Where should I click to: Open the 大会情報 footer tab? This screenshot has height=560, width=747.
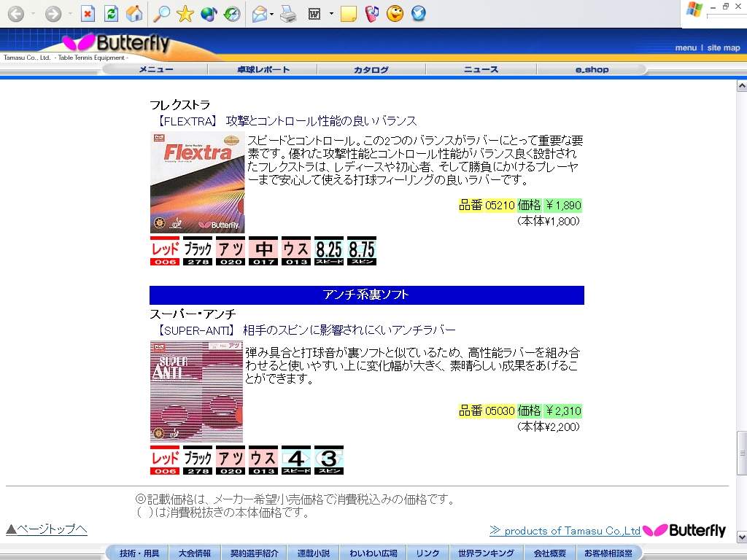(194, 553)
